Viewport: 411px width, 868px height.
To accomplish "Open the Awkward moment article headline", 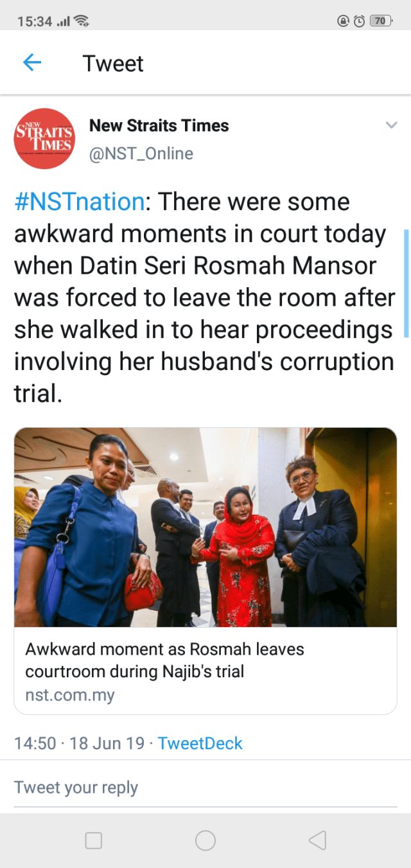I will click(x=164, y=660).
